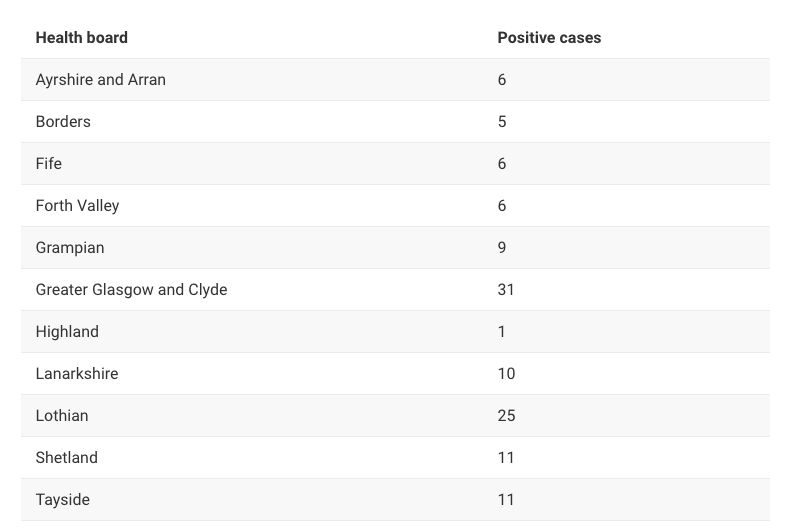The image size is (788, 529).
Task: Click the Shetland health board cell
Action: [66, 458]
